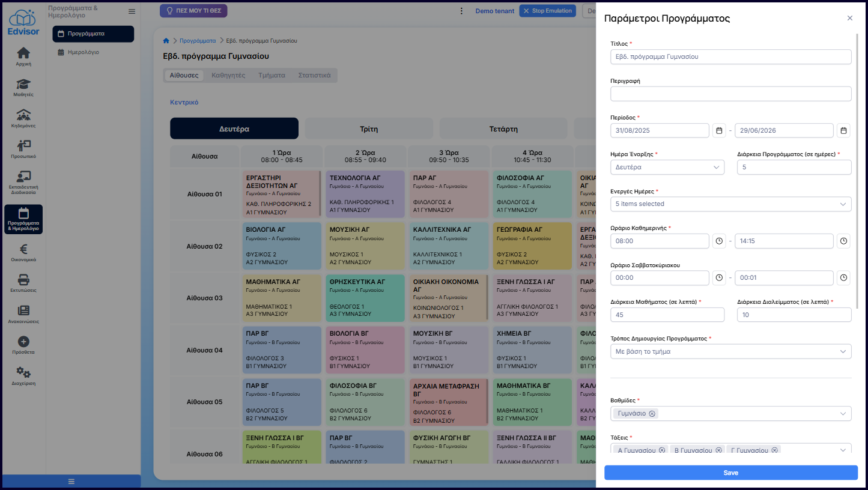Close the Παράμετροι Προγράμματος panel
Viewport: 868px width, 490px height.
coord(849,18)
